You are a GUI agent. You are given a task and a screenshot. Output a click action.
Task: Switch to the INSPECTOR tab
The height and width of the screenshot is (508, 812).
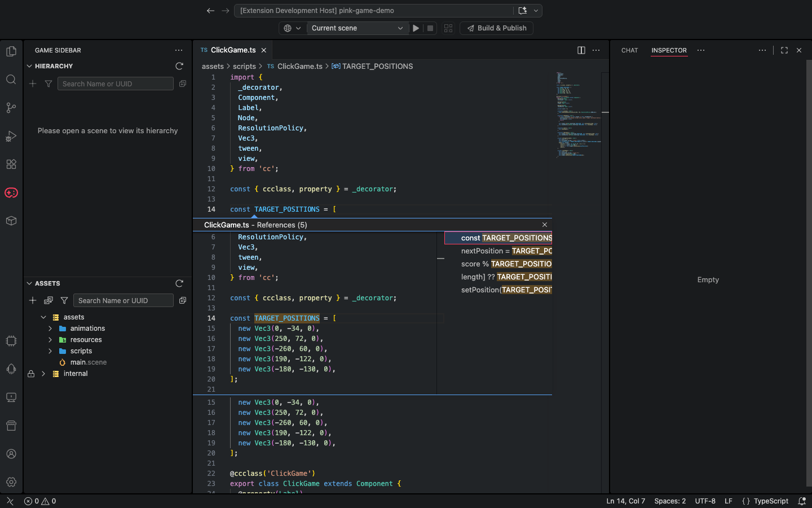pos(669,50)
